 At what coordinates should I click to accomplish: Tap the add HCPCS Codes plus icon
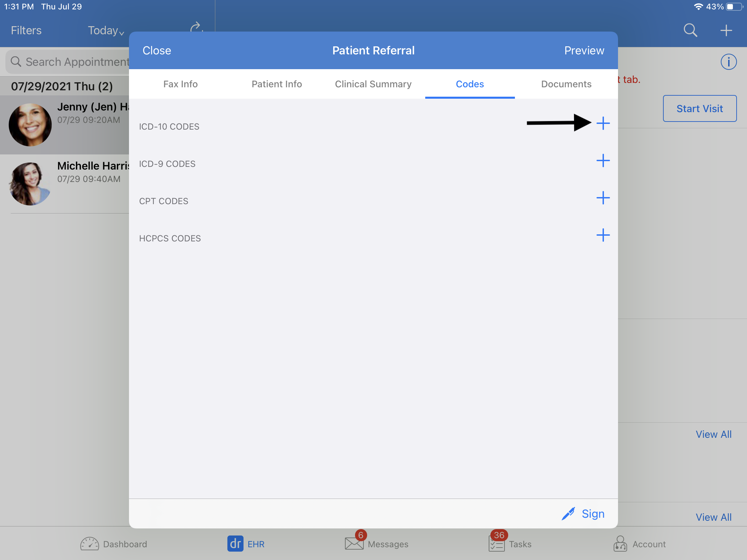(x=603, y=235)
